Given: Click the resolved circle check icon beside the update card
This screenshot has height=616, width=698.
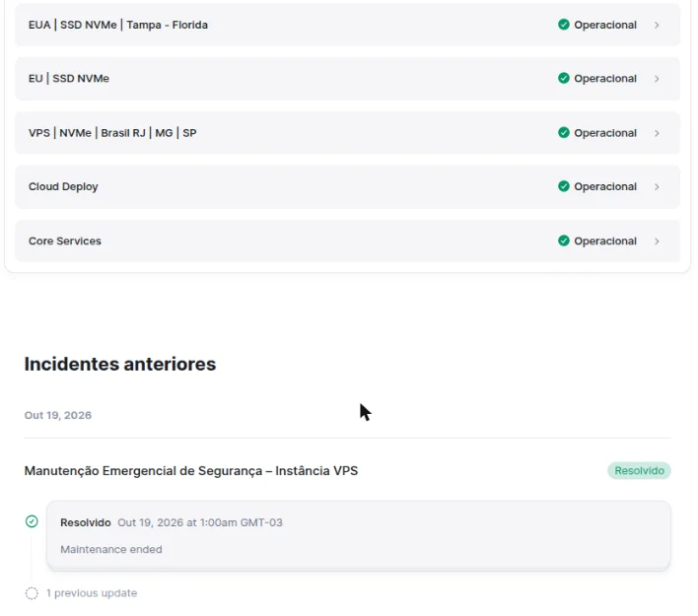Looking at the screenshot, I should 32,521.
